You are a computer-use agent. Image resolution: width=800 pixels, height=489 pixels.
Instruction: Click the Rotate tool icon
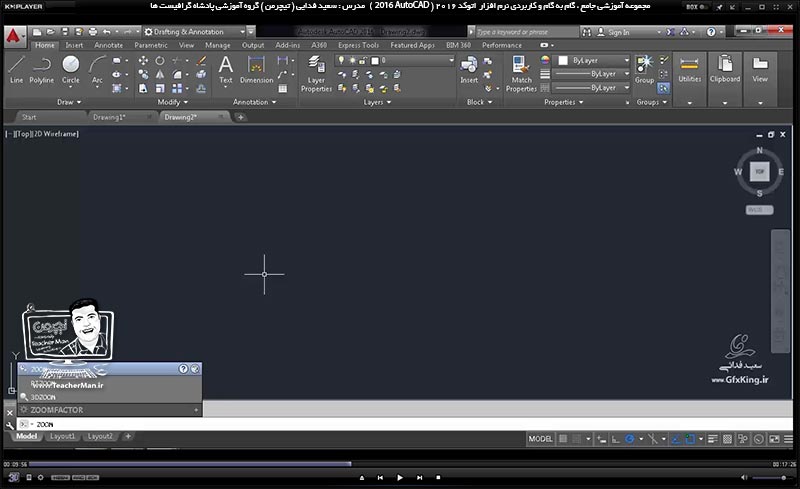coord(160,61)
